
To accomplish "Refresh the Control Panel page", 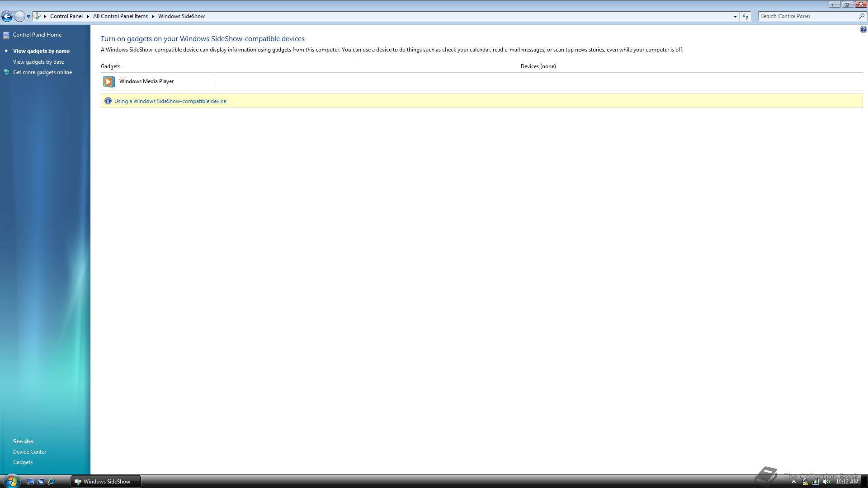I will click(745, 16).
